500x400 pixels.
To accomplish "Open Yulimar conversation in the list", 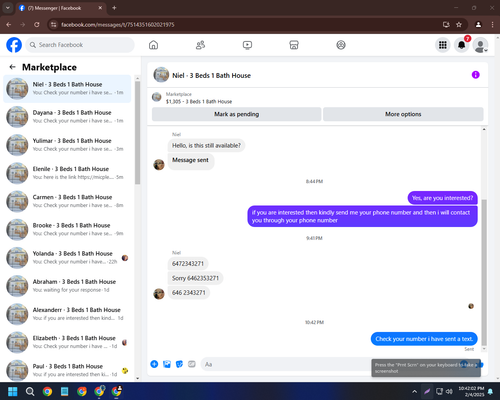I will (67, 145).
